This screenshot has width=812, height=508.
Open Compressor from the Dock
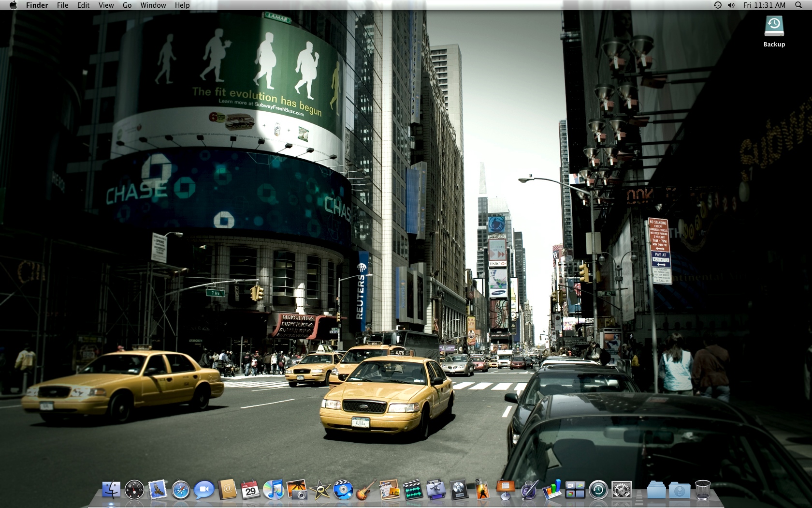click(x=436, y=490)
